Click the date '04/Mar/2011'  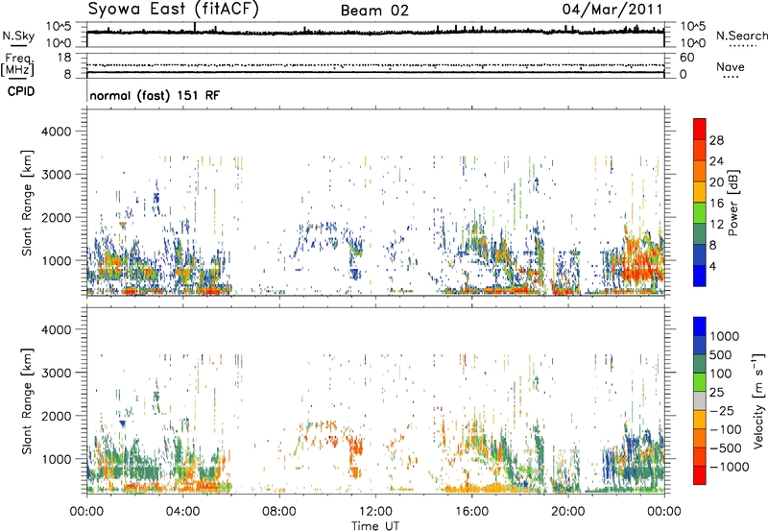click(x=612, y=10)
